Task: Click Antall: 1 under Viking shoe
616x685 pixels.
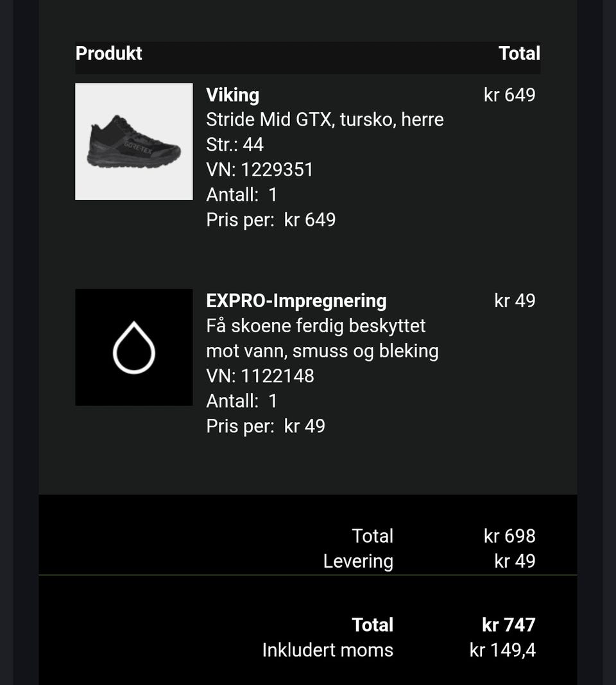Action: 241,195
